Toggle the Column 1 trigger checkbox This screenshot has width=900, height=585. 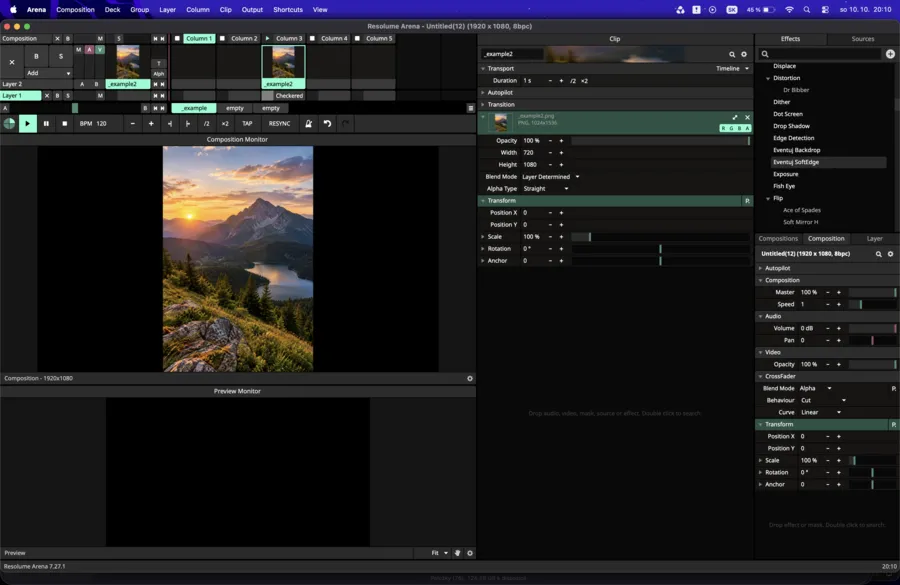[177, 38]
